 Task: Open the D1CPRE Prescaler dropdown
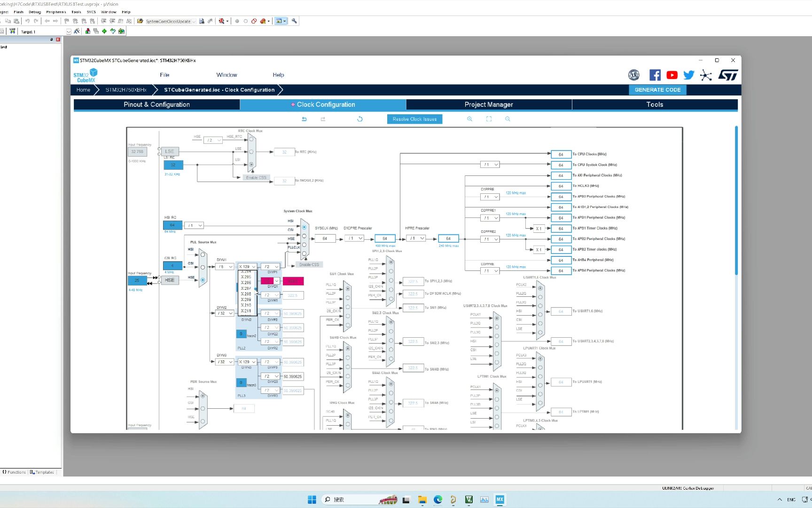[x=354, y=238]
